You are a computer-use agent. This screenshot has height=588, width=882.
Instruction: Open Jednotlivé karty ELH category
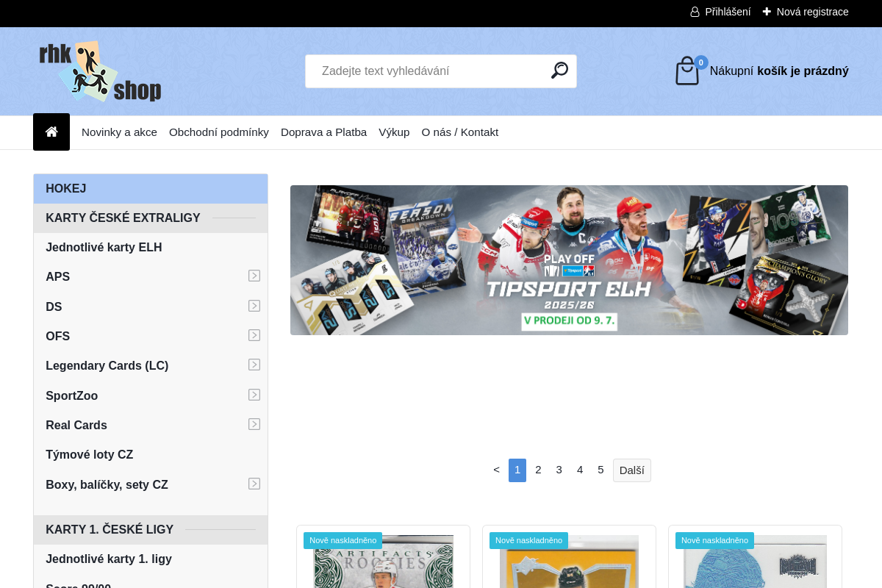pos(104,248)
